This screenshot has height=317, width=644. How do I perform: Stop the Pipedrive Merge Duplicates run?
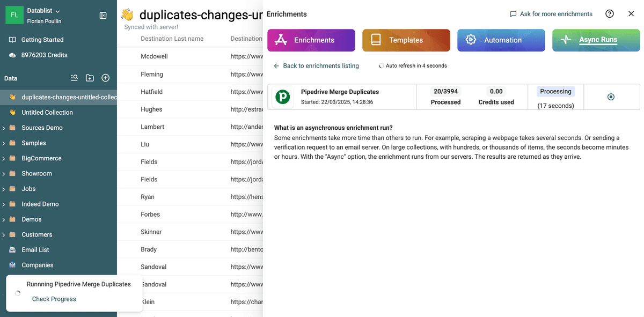[611, 97]
